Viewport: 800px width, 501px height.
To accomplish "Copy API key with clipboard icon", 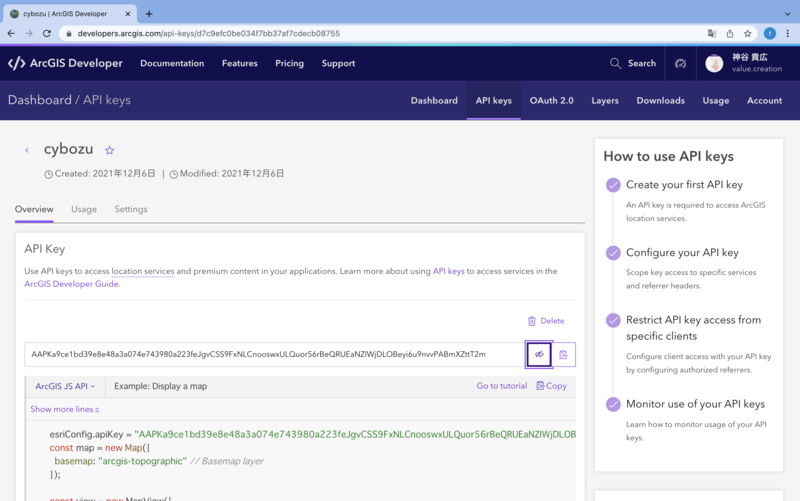I will (x=563, y=355).
